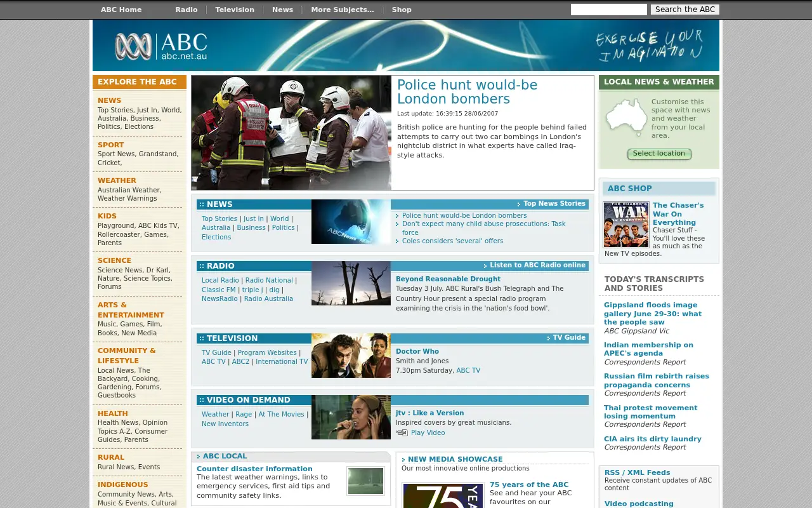812x508 pixels.
Task: Open the SPORT heading in Explore the ABC
Action: tap(111, 145)
